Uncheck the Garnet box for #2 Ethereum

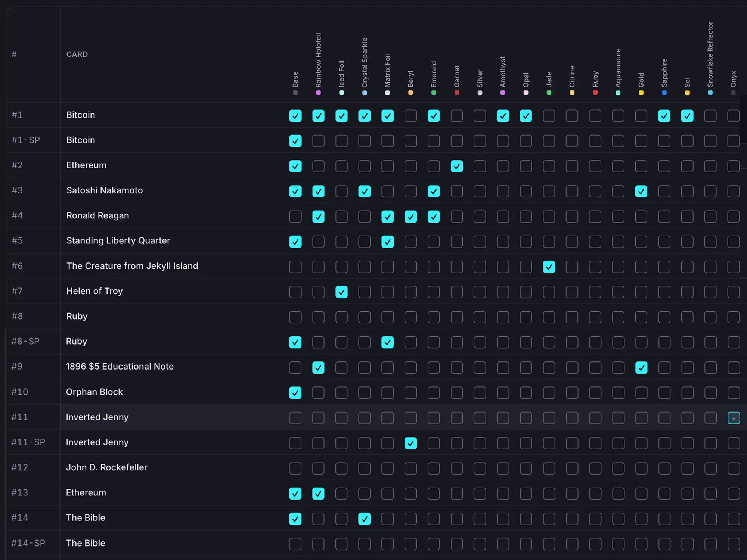(x=456, y=166)
